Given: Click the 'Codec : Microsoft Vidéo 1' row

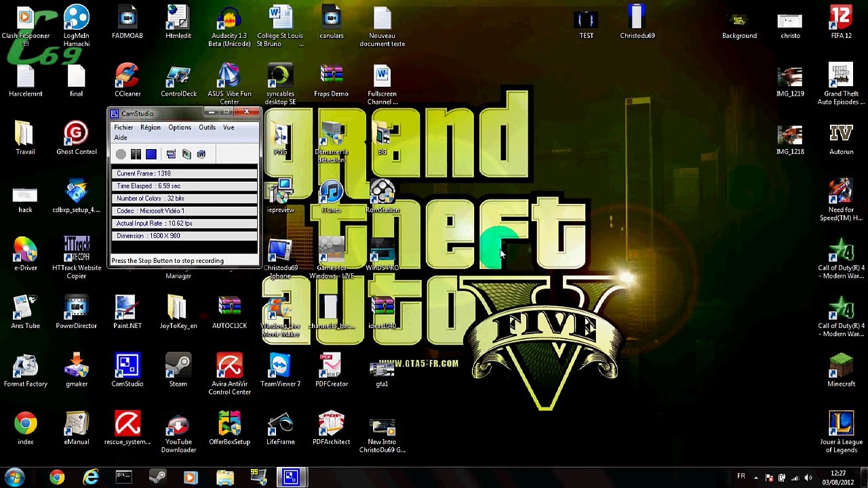Looking at the screenshot, I should click(184, 211).
